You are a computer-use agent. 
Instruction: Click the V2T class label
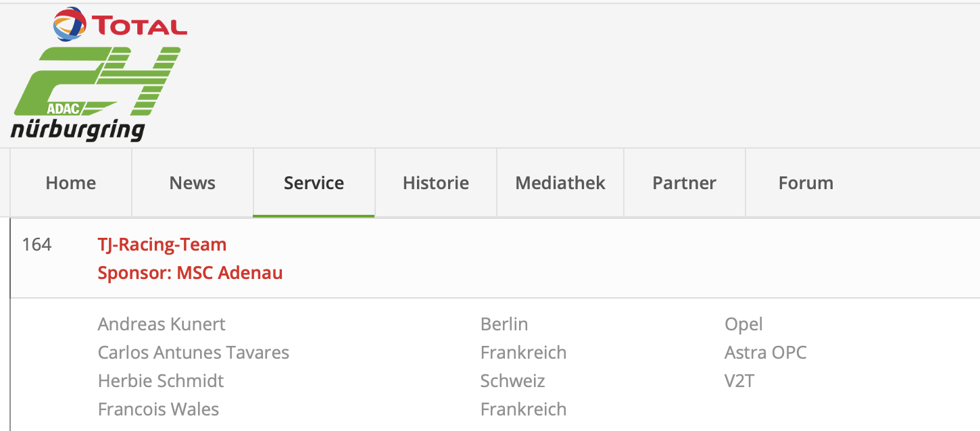[x=739, y=381]
